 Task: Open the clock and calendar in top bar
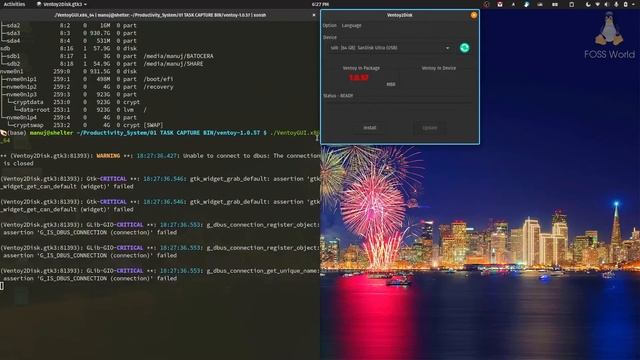[320, 4]
